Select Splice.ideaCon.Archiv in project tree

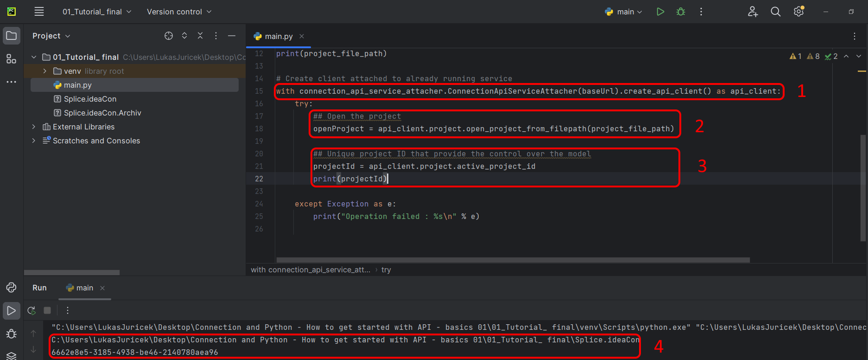[x=102, y=113]
